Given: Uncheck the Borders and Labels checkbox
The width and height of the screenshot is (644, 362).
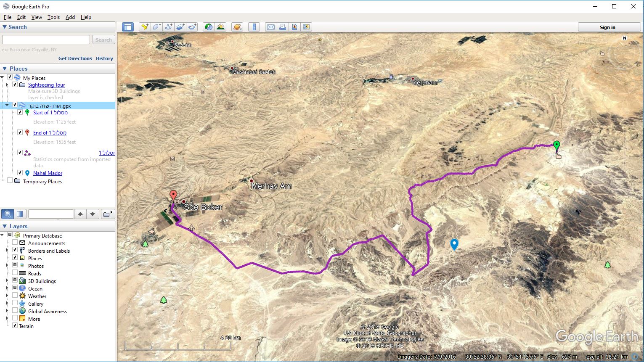Looking at the screenshot, I should (15, 251).
